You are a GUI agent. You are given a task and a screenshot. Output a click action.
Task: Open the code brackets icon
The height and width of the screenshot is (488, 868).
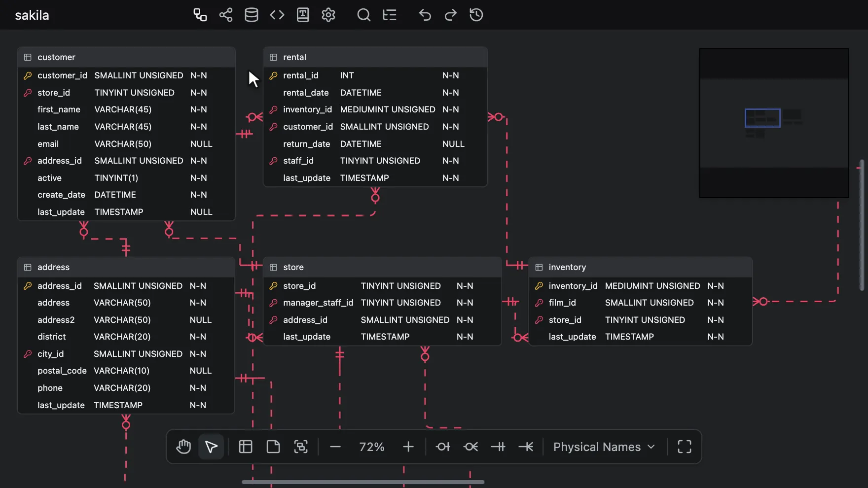(x=277, y=15)
